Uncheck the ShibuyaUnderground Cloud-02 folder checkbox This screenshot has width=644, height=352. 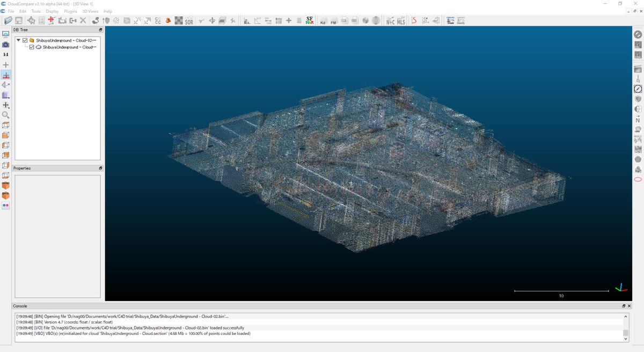coord(25,40)
